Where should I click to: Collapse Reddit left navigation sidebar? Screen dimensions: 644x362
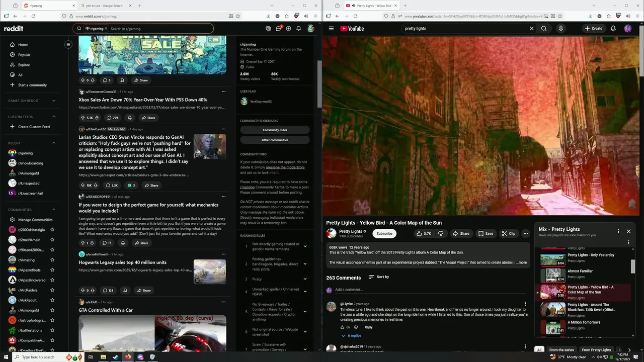click(x=68, y=44)
